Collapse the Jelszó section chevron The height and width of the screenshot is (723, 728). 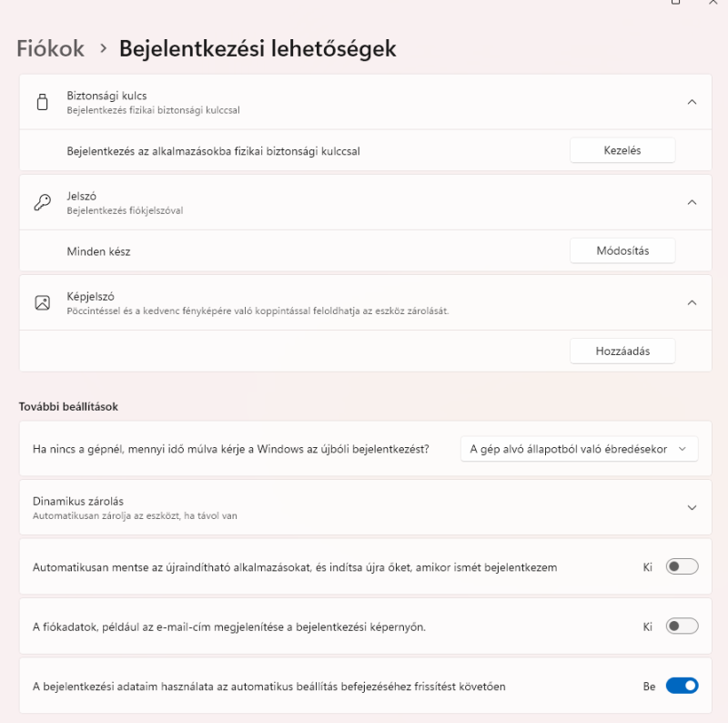(x=692, y=202)
